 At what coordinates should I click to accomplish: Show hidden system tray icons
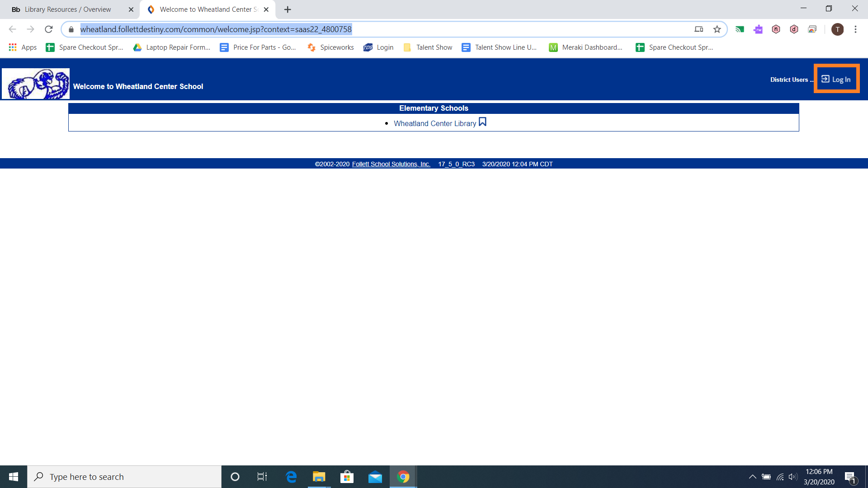coord(752,477)
